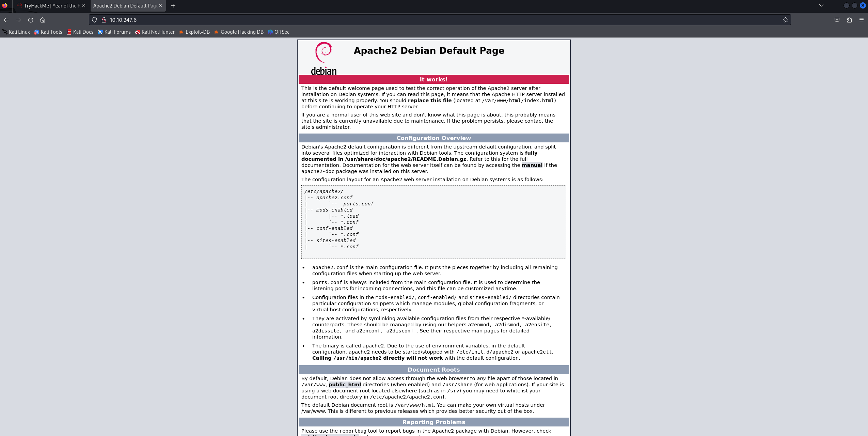Open the Save to Pocket icon
This screenshot has width=868, height=436.
coord(837,20)
